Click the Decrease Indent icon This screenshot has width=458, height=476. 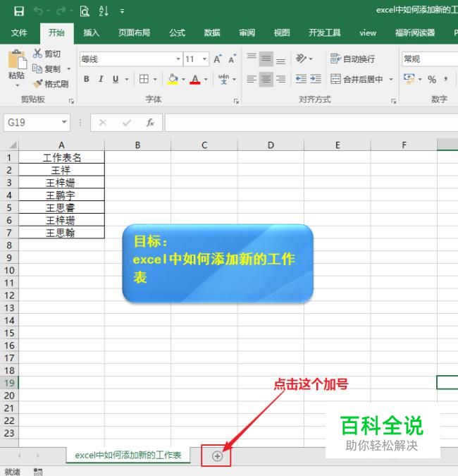301,79
